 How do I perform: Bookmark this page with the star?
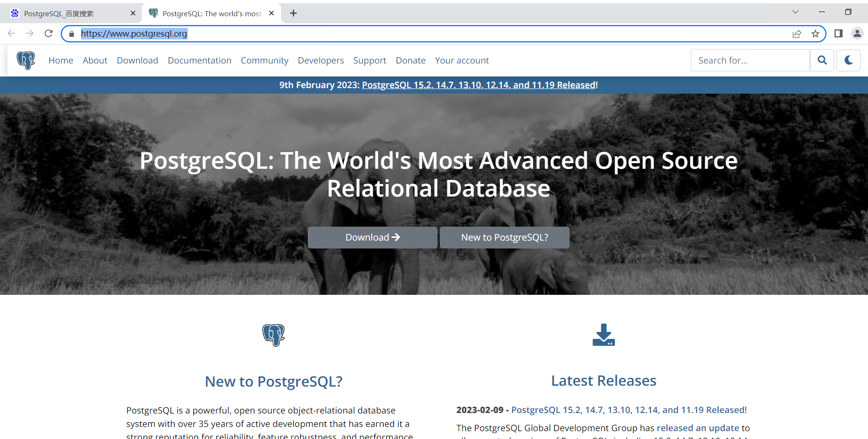(816, 34)
